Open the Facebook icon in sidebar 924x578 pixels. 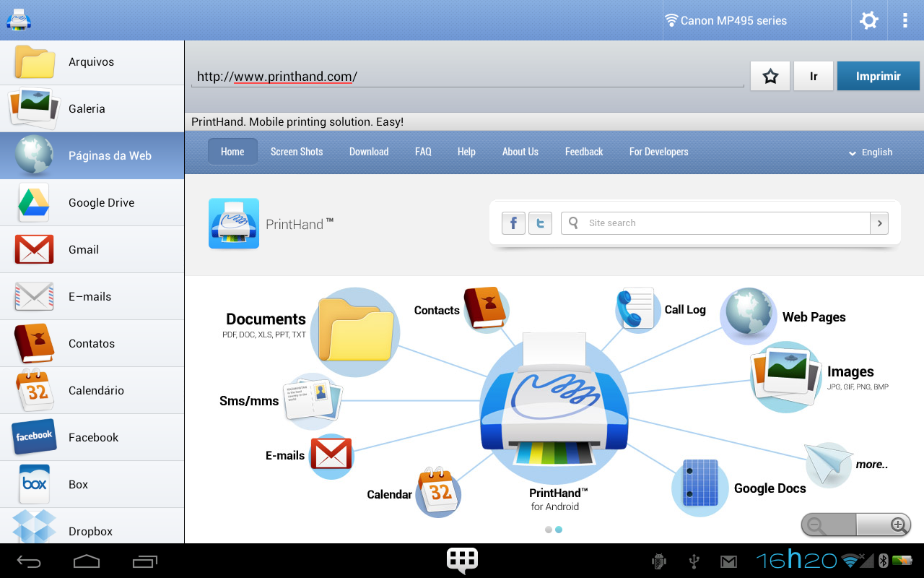click(x=34, y=436)
